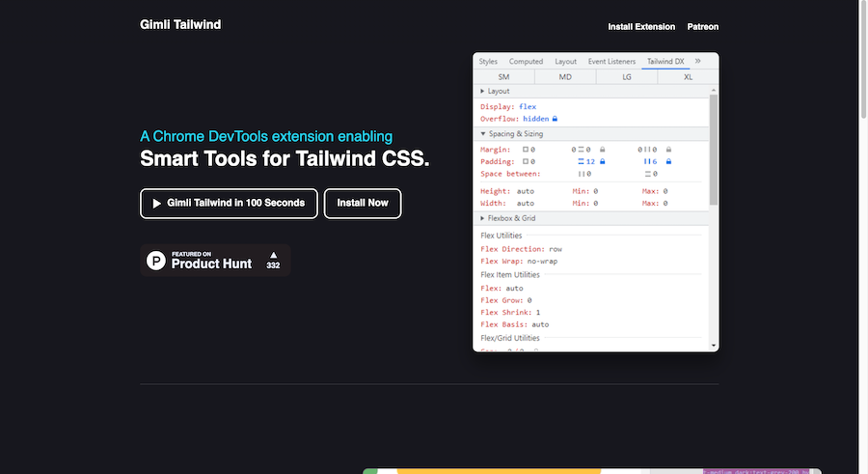Toggle the blue lock beside Padding 12

pyautogui.click(x=602, y=162)
